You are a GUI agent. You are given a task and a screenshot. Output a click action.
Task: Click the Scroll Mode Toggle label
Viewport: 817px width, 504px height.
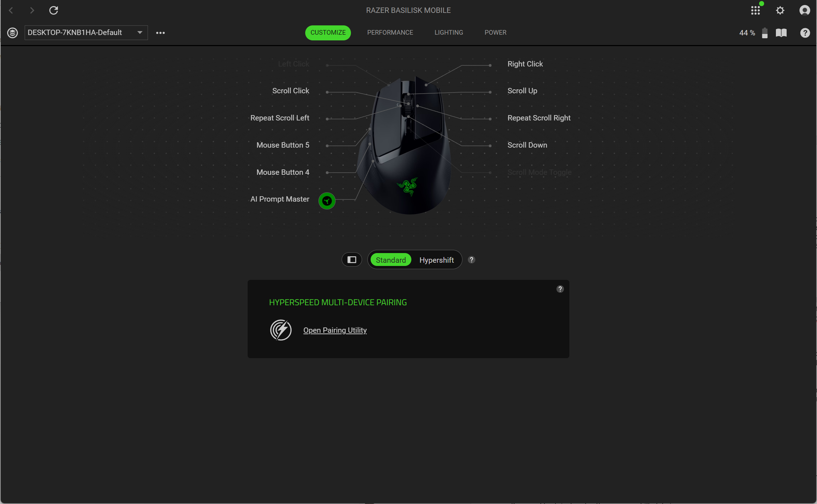[539, 172]
